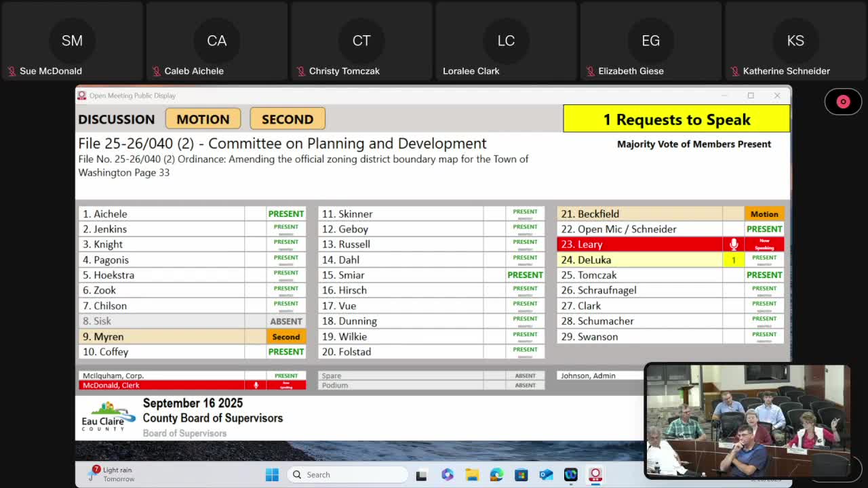
Task: Click the microphone icon in McDonald, Clerk row
Action: point(256,385)
